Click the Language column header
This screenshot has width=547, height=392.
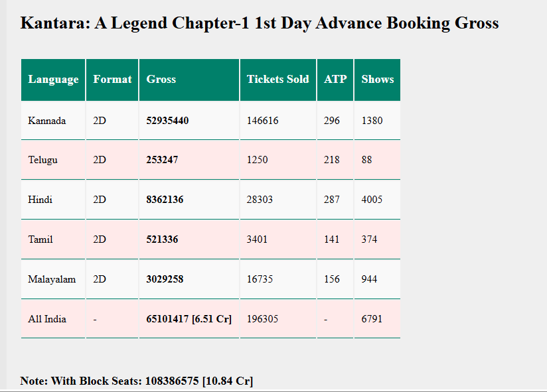pyautogui.click(x=53, y=80)
